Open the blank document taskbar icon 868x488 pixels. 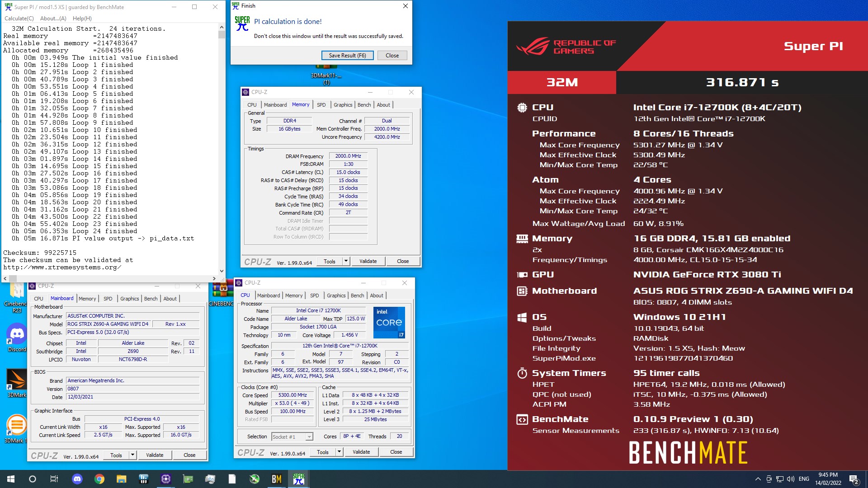(x=232, y=479)
